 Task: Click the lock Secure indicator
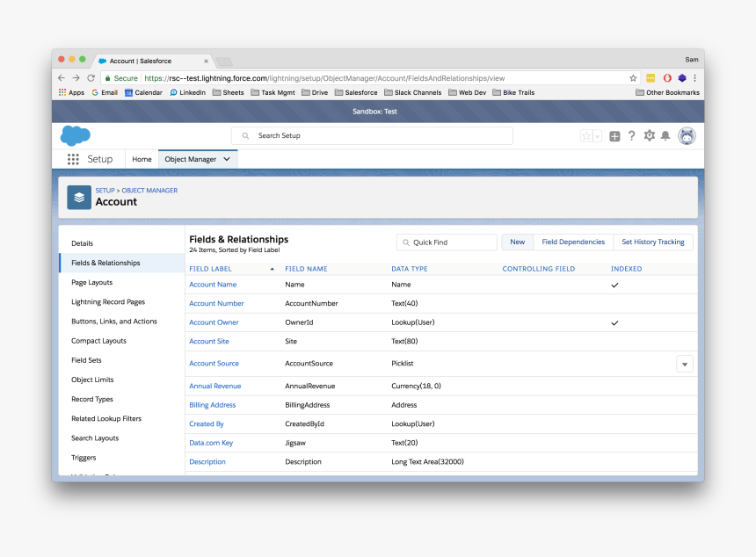121,78
